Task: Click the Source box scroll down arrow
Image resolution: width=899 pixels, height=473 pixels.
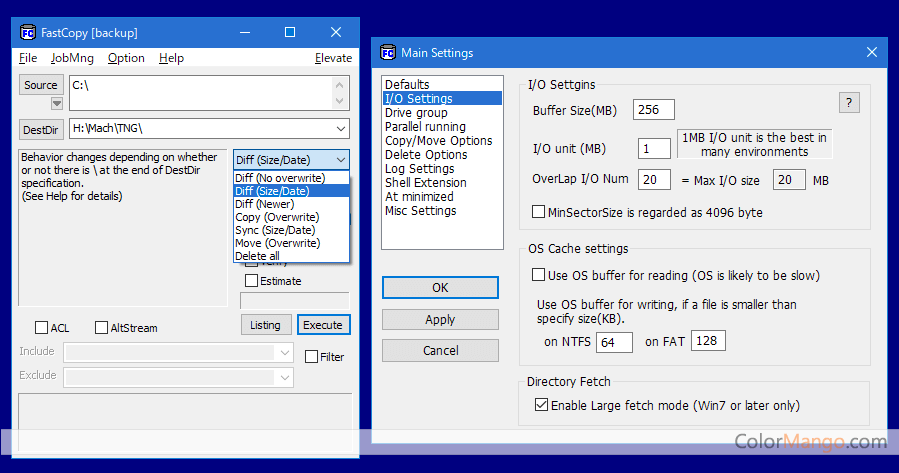Action: click(340, 101)
